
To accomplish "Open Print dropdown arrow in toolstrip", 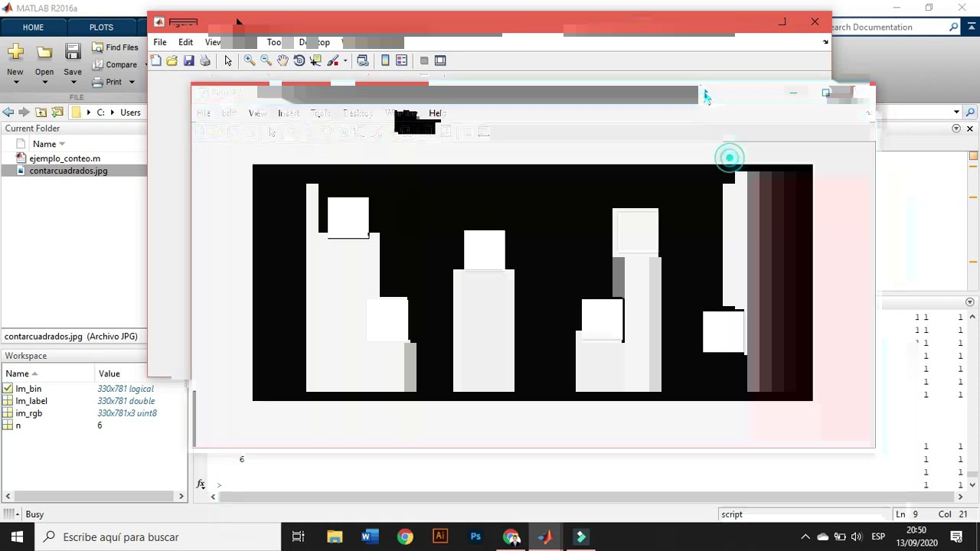I will pyautogui.click(x=132, y=82).
